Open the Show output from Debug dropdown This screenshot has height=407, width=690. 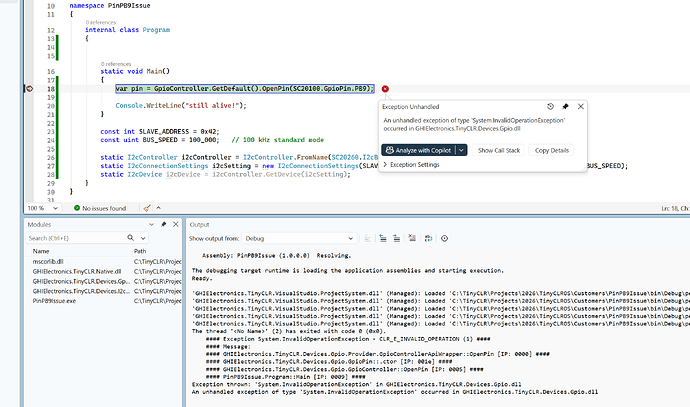pos(299,238)
